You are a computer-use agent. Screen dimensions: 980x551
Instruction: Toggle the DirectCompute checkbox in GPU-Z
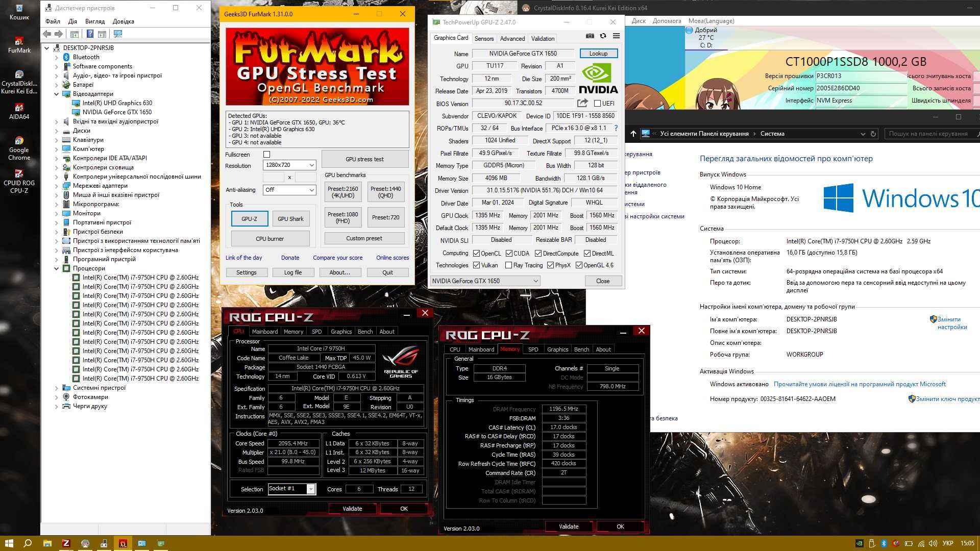pos(538,254)
